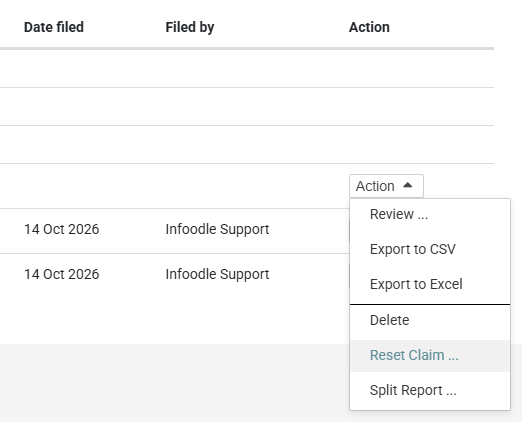Collapse the open Action dropdown button

tap(386, 186)
